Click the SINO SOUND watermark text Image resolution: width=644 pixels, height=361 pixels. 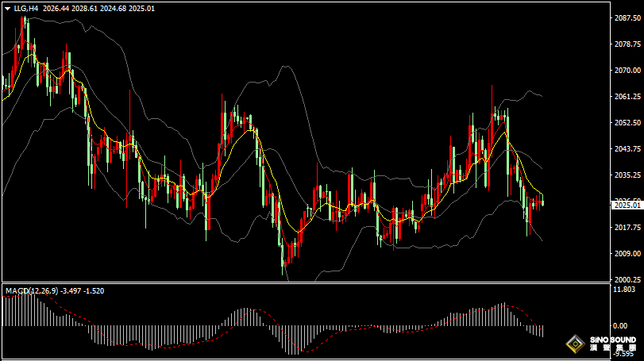point(612,341)
